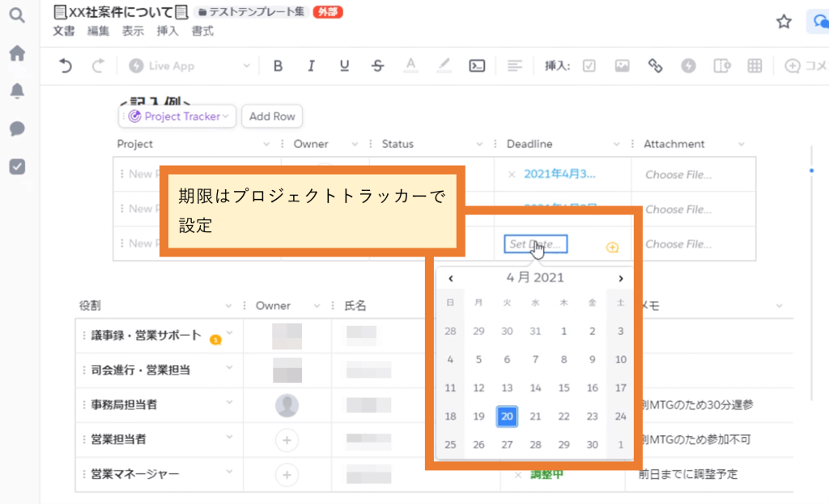
Task: Open the Project Tracker dropdown
Action: pos(177,116)
